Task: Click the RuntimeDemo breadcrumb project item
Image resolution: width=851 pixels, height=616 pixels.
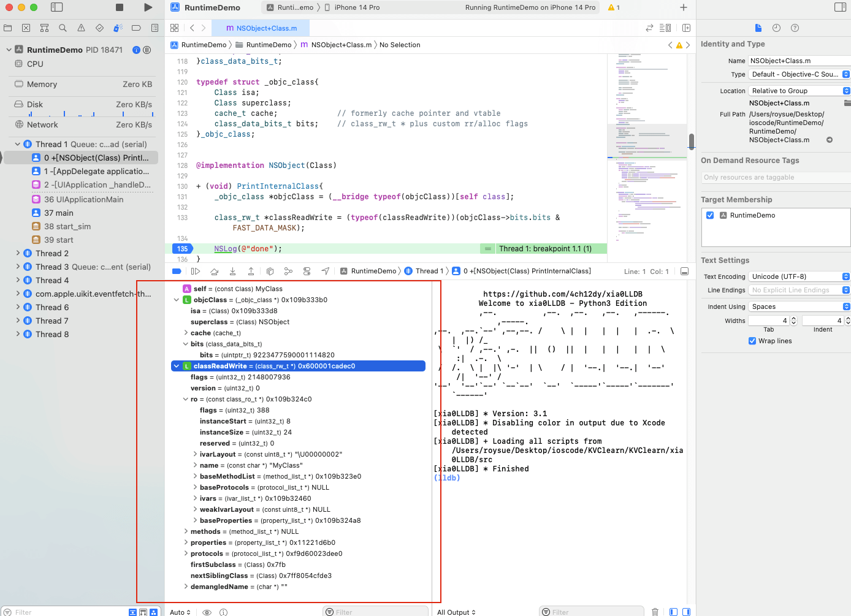Action: pos(199,45)
